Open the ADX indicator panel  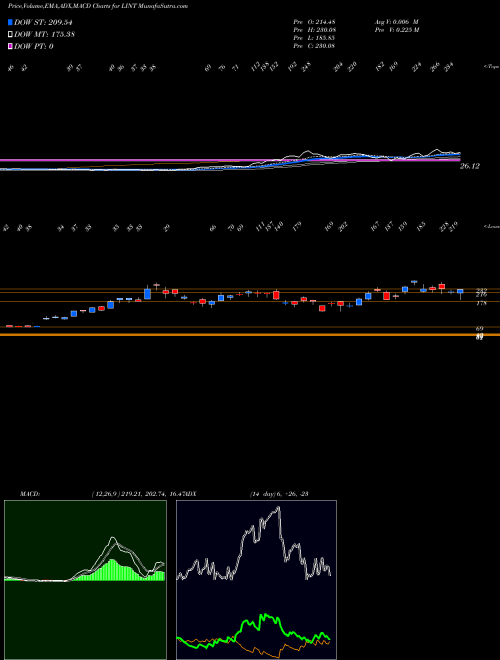(256, 580)
